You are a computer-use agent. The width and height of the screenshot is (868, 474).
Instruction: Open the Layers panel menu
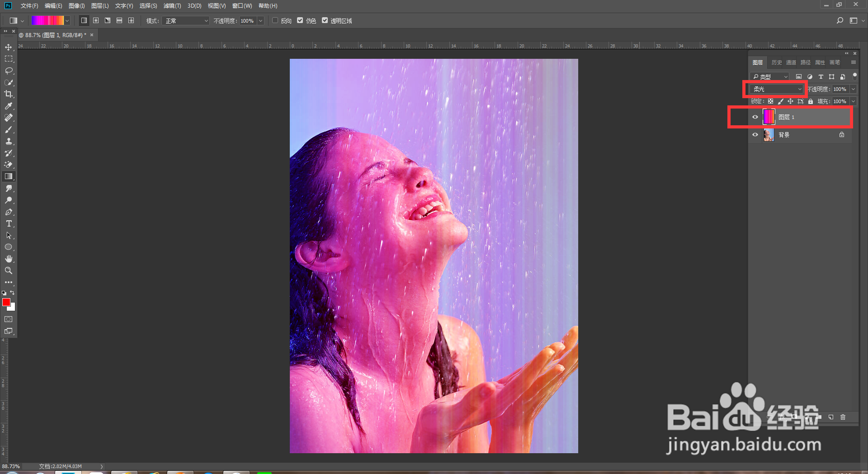(853, 62)
